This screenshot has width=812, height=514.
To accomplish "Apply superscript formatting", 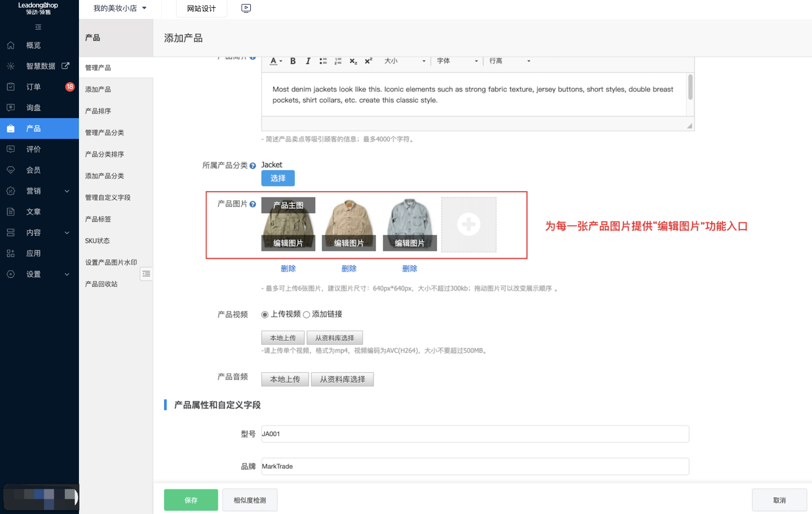I will [368, 61].
